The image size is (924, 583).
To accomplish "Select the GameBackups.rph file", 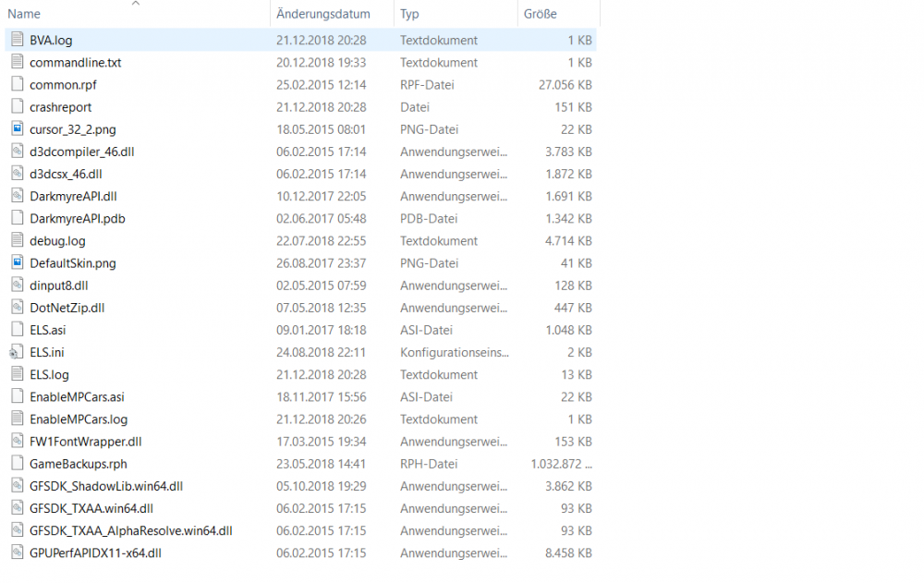I will (x=79, y=464).
